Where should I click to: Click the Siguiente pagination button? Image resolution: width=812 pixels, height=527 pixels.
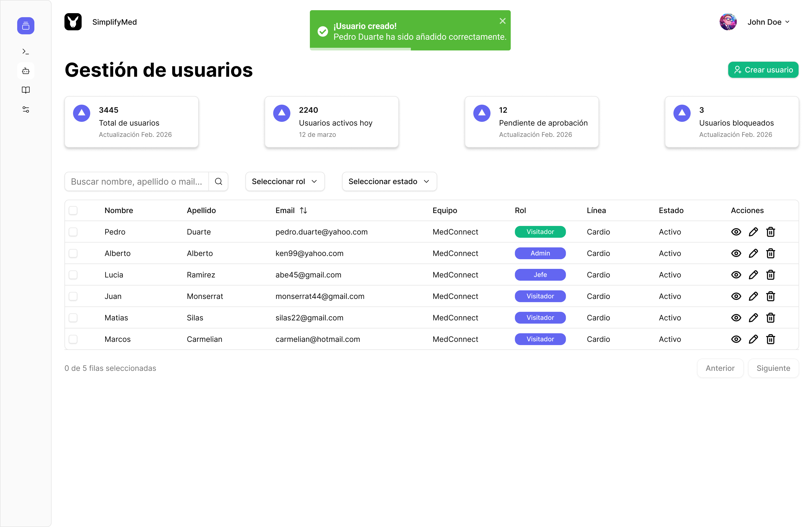pyautogui.click(x=773, y=368)
